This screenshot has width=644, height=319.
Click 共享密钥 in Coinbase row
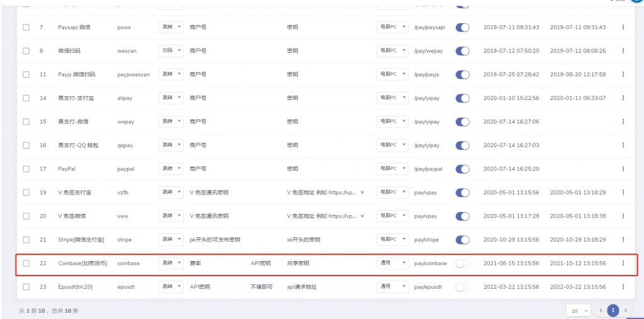(x=297, y=263)
